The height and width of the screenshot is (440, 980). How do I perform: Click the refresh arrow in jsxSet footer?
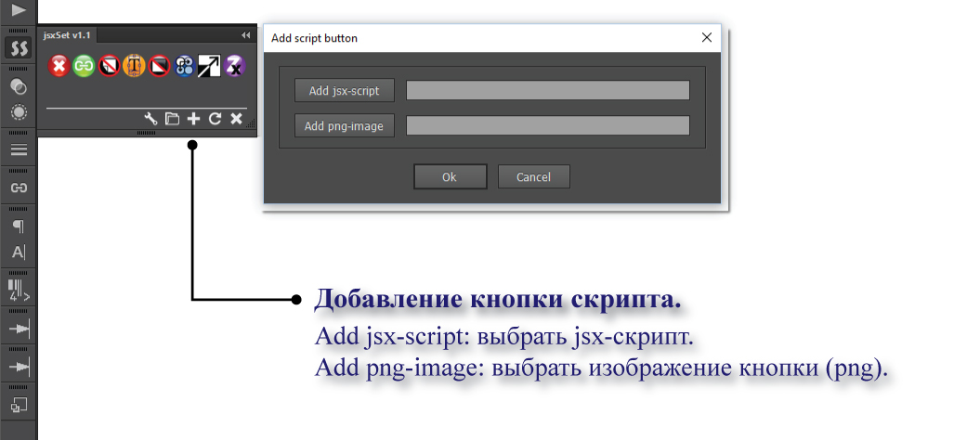coord(215,119)
